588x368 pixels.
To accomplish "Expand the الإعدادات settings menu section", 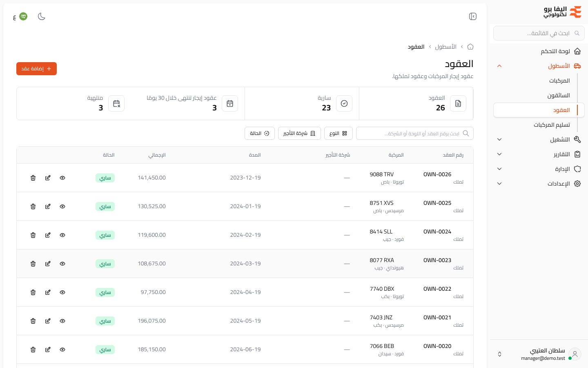I will (539, 184).
